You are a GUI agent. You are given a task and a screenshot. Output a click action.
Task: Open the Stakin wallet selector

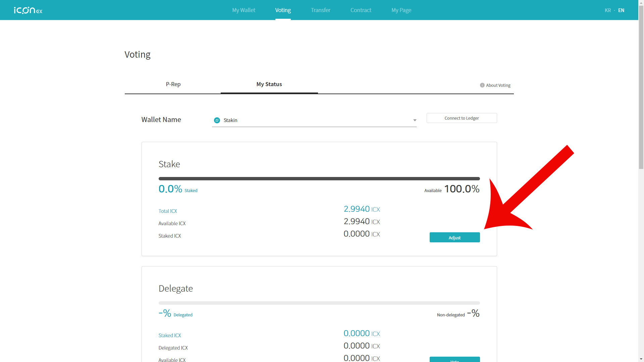[x=314, y=120]
